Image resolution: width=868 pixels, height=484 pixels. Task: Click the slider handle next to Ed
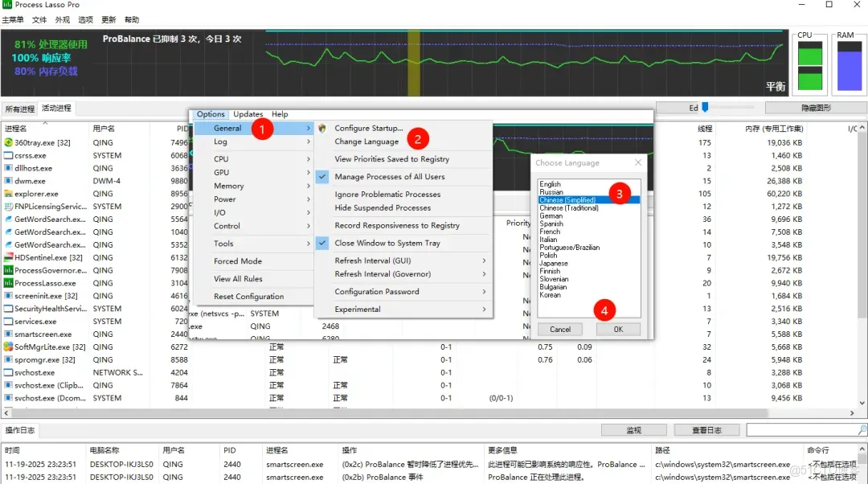point(705,107)
